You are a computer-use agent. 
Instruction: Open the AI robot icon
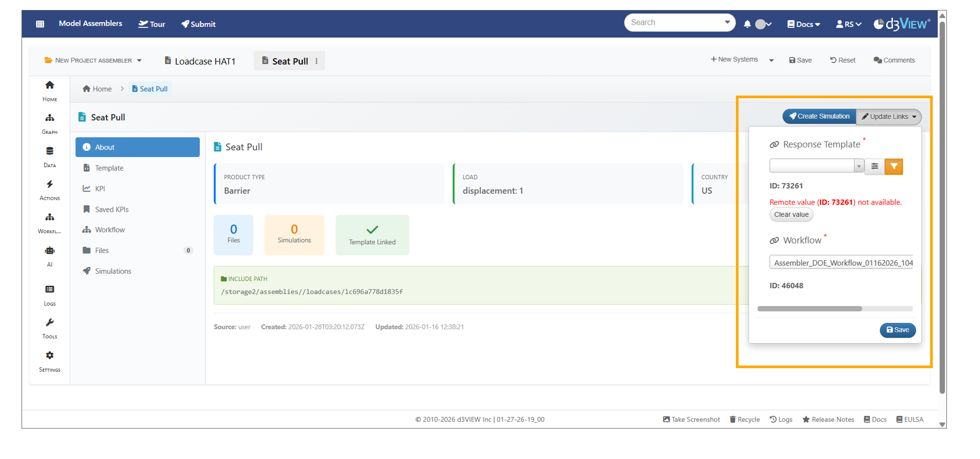(49, 251)
